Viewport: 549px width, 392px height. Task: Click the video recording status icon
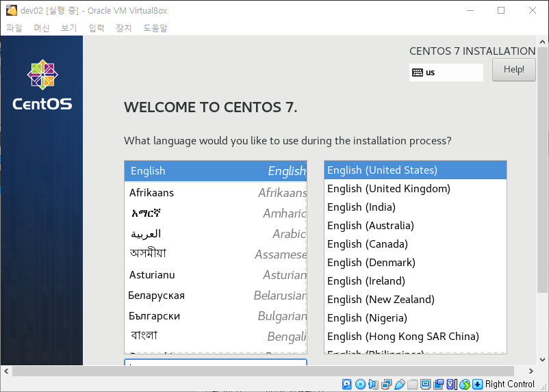pyautogui.click(x=438, y=384)
